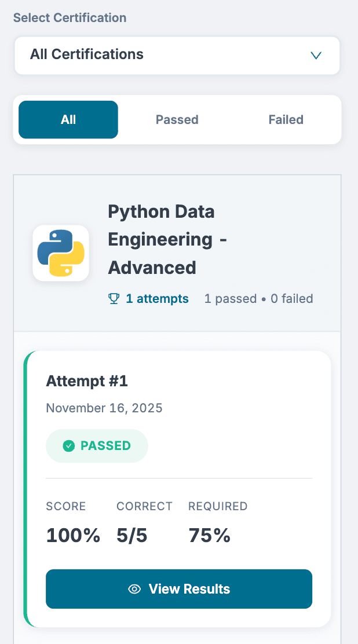Click the Attempt #1 heading
358x644 pixels.
[87, 381]
